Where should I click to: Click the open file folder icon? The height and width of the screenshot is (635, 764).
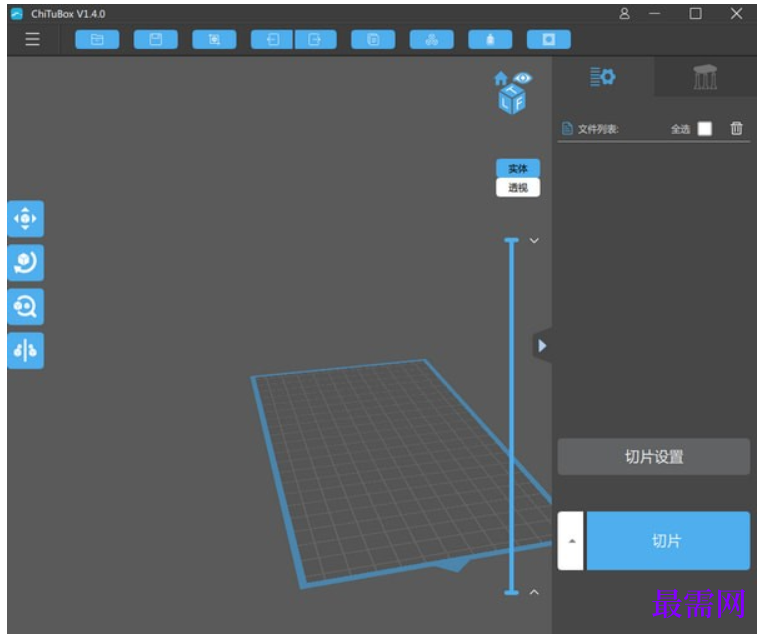(97, 39)
